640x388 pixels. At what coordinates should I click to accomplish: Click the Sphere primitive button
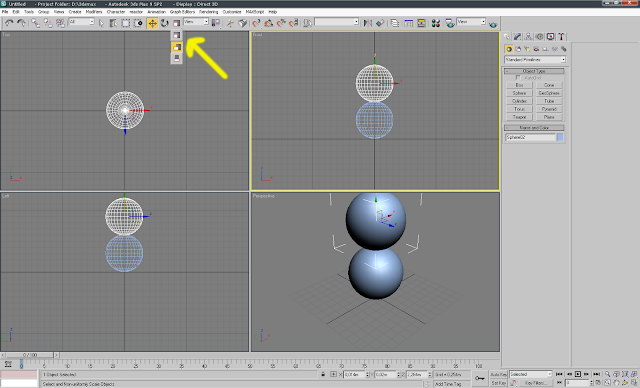519,93
